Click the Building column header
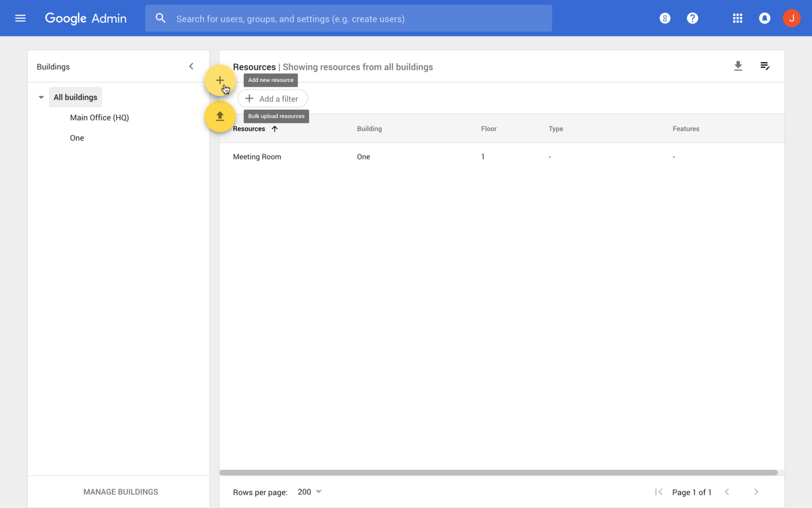Image resolution: width=812 pixels, height=508 pixels. [x=369, y=129]
